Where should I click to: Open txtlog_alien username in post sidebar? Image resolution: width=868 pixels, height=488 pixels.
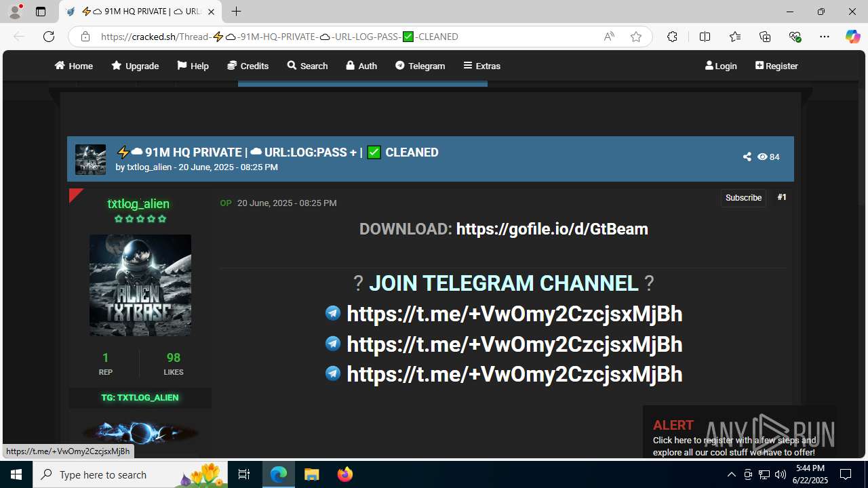(x=138, y=203)
